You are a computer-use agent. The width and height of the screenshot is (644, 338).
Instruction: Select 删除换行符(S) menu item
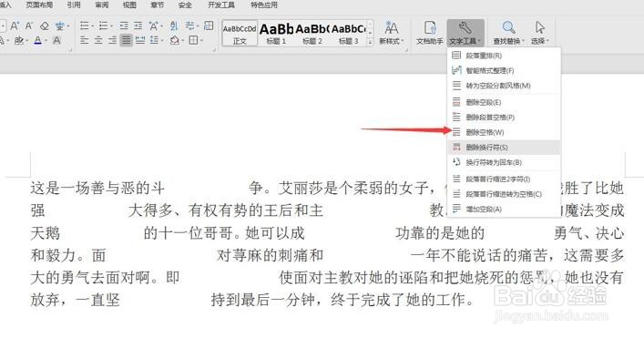pos(504,147)
